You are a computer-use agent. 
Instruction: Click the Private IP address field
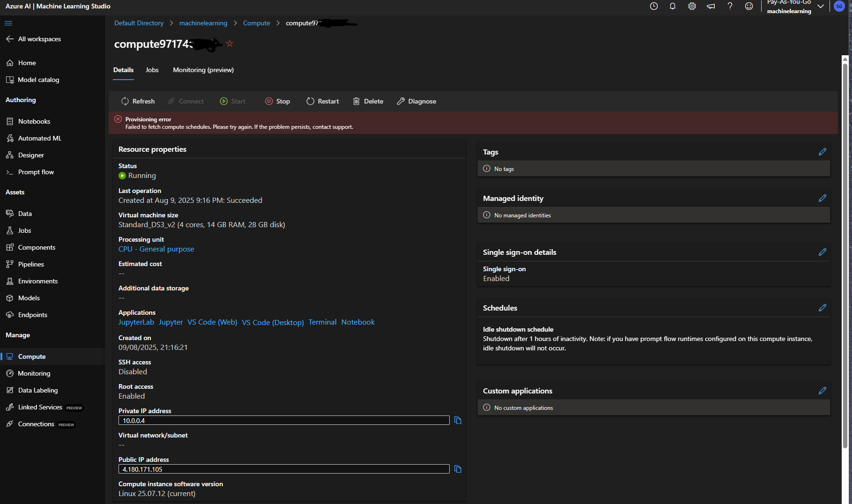[284, 421]
